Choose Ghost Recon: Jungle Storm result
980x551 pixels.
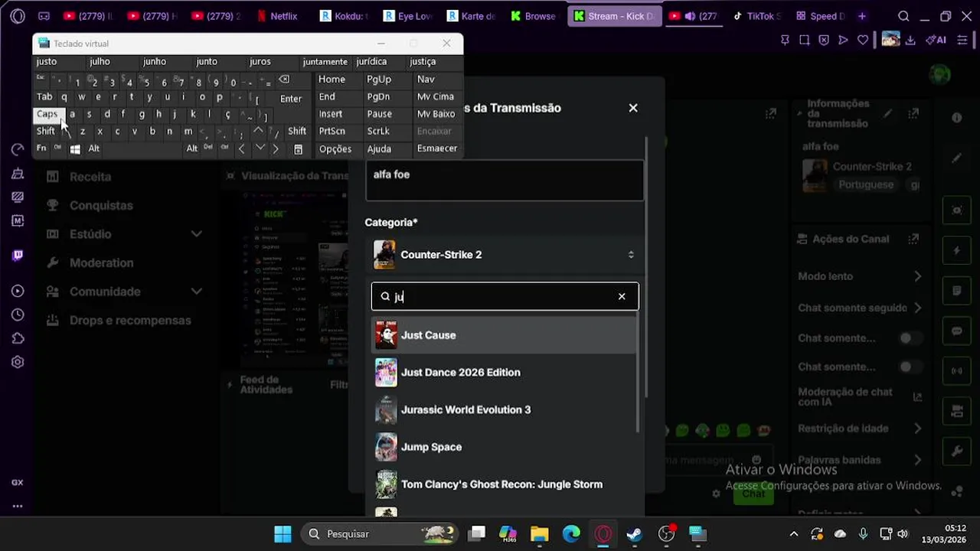[504, 484]
